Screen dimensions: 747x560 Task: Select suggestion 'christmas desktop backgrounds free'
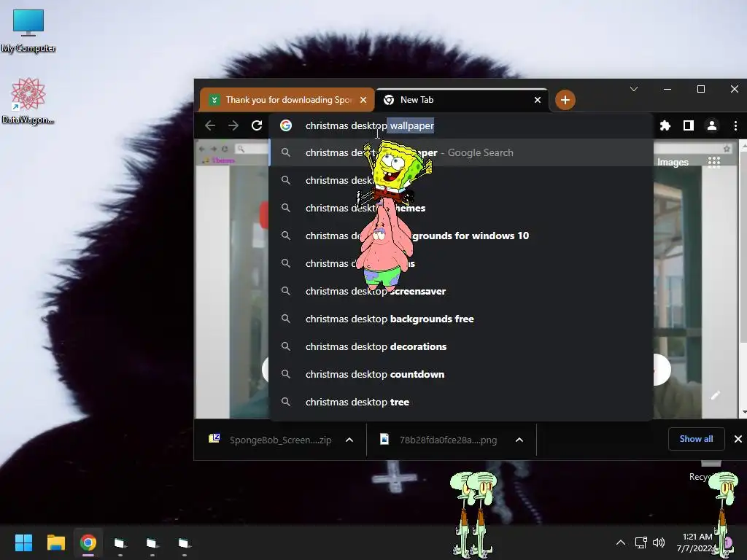coord(461,319)
